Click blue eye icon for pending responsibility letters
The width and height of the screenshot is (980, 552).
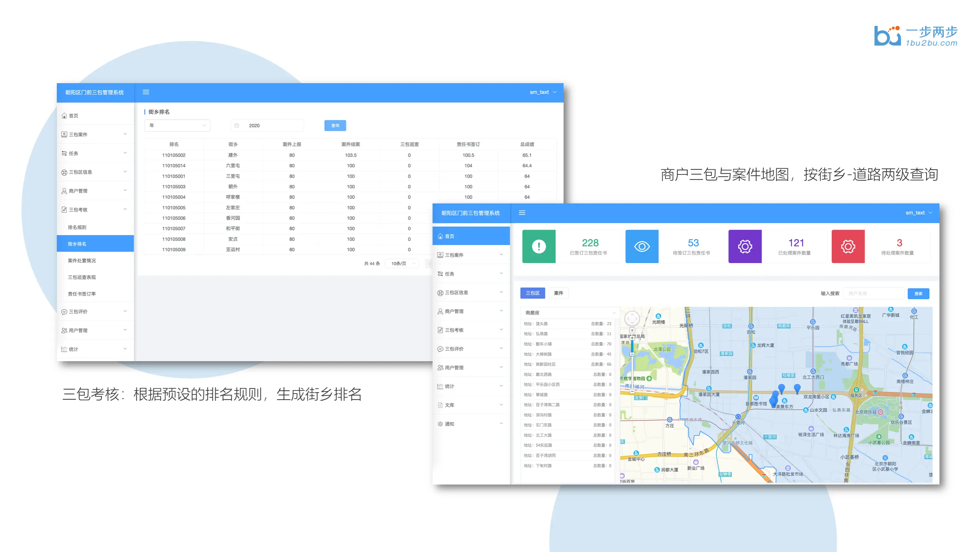(642, 246)
